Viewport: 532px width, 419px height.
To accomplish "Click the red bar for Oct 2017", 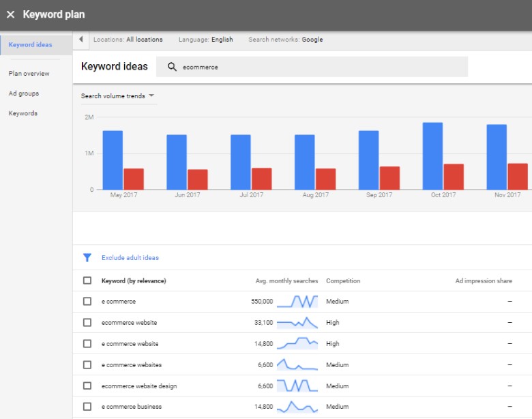I will pyautogui.click(x=454, y=177).
